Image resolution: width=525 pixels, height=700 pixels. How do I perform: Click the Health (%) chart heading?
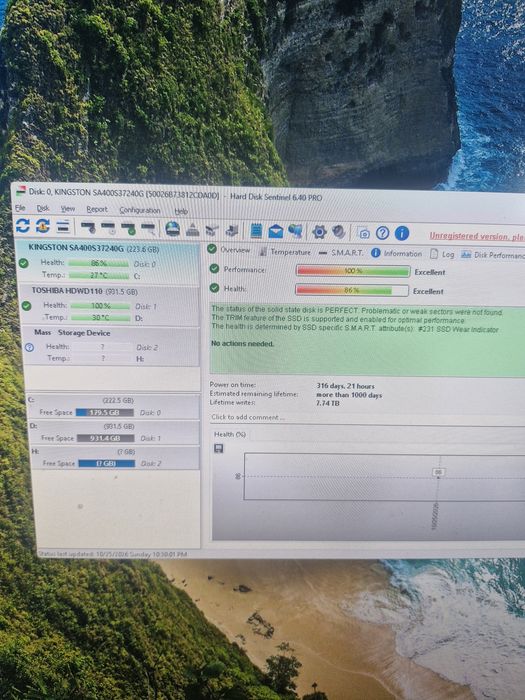[x=229, y=434]
